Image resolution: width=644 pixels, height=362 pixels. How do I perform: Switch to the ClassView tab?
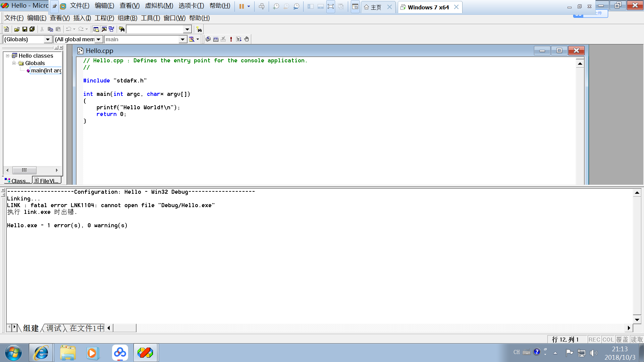17,181
